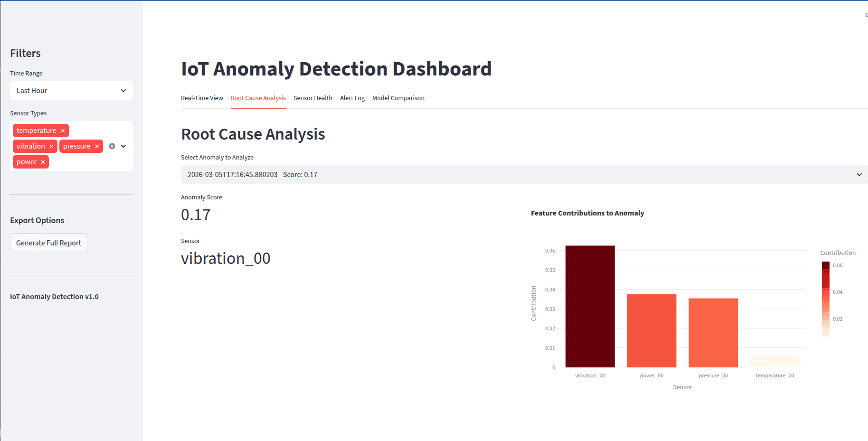Switch to the Alert Log tab

coord(352,98)
